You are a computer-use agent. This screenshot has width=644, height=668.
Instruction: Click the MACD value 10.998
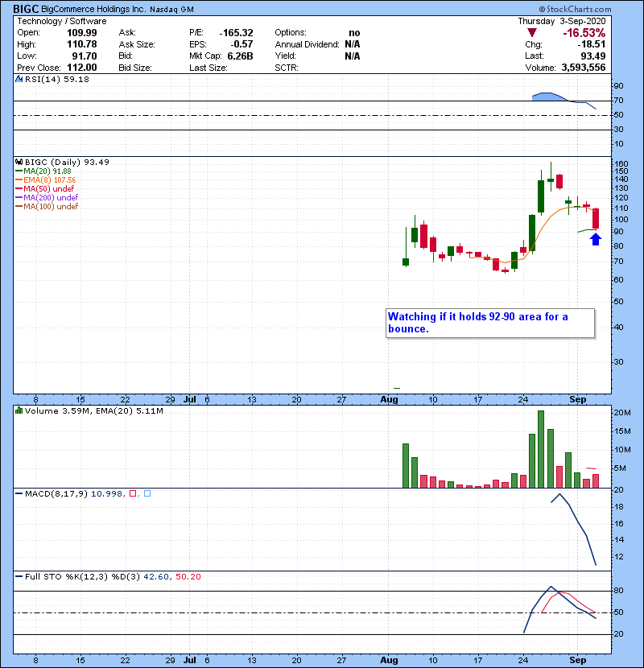106,494
